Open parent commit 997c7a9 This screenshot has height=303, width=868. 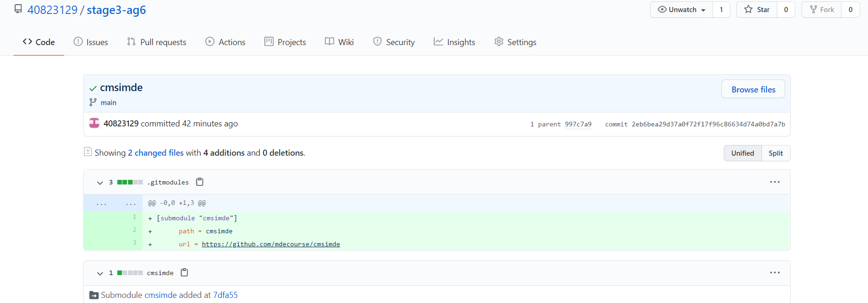[578, 124]
